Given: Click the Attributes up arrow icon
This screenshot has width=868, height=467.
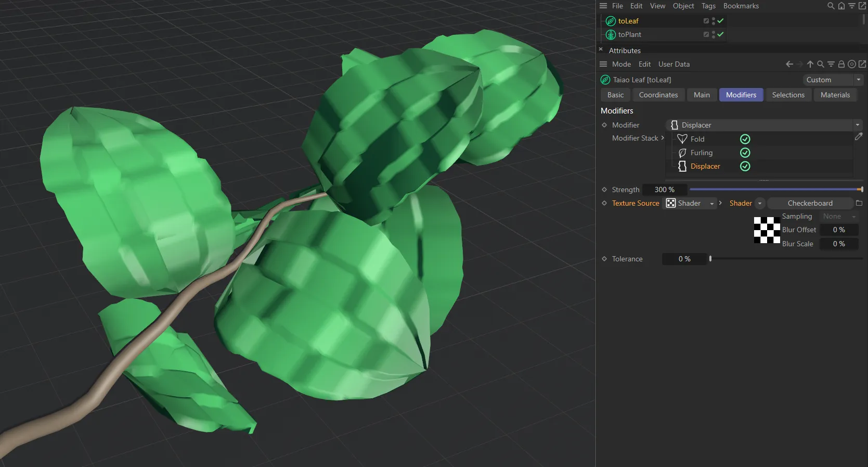Looking at the screenshot, I should (x=810, y=64).
